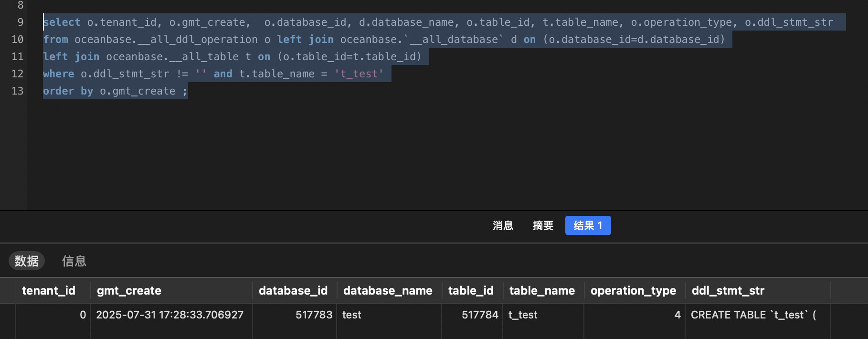The width and height of the screenshot is (868, 339).
Task: Select the table_id column header
Action: 471,291
